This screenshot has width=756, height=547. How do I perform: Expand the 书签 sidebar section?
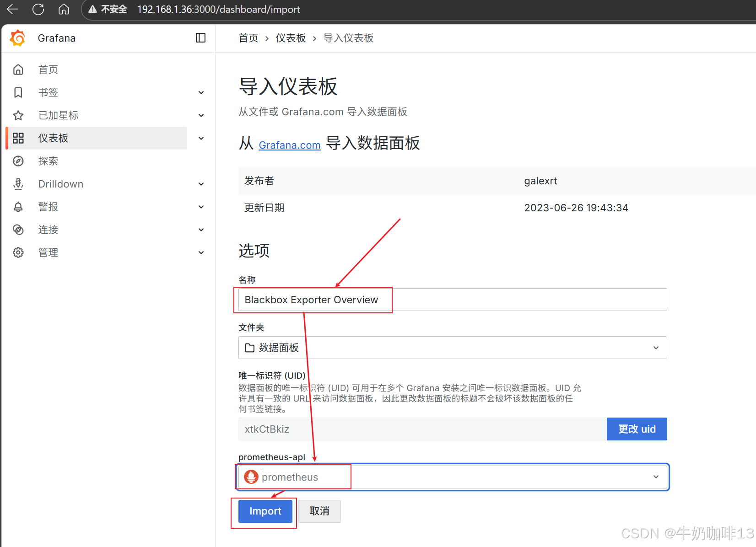201,92
